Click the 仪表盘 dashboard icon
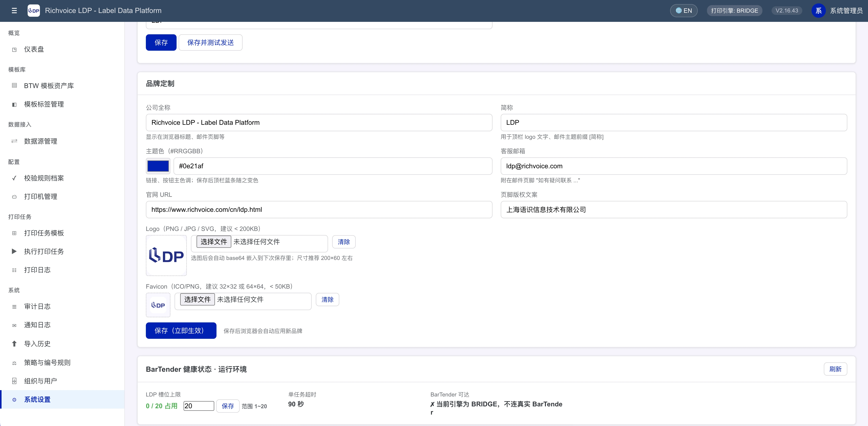868x426 pixels. (14, 49)
